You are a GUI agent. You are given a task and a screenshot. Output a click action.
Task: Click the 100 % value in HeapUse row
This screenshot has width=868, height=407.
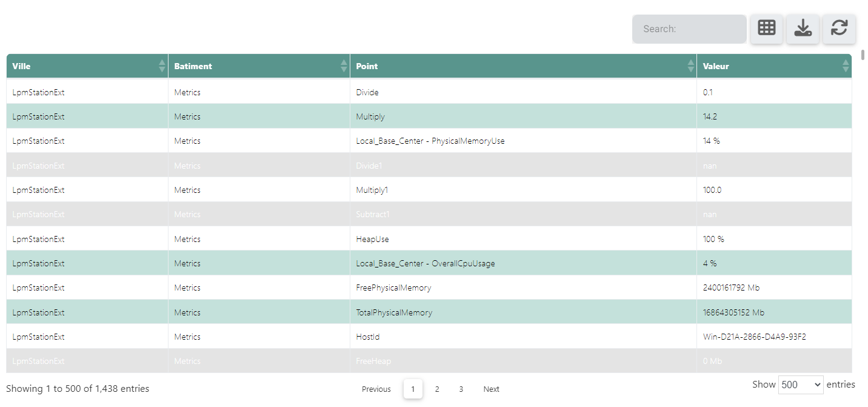774,239
